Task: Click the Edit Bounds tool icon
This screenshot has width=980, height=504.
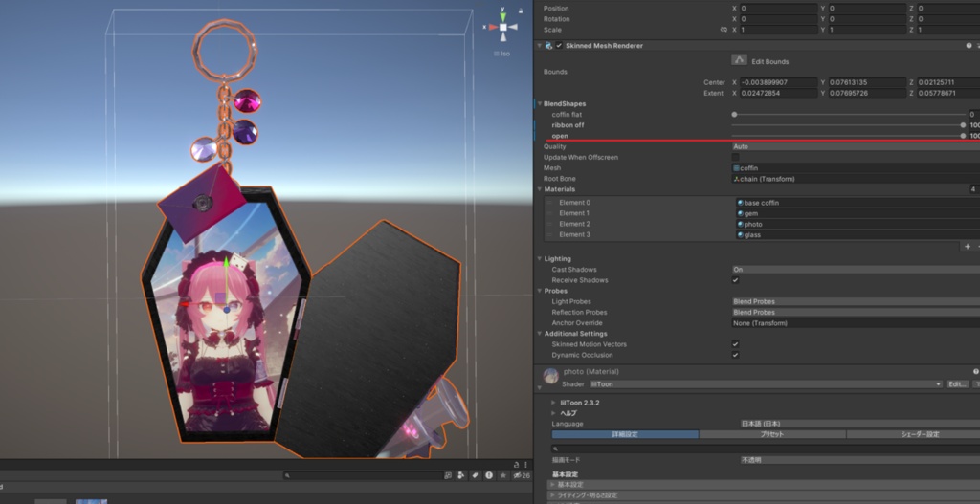Action: tap(740, 60)
